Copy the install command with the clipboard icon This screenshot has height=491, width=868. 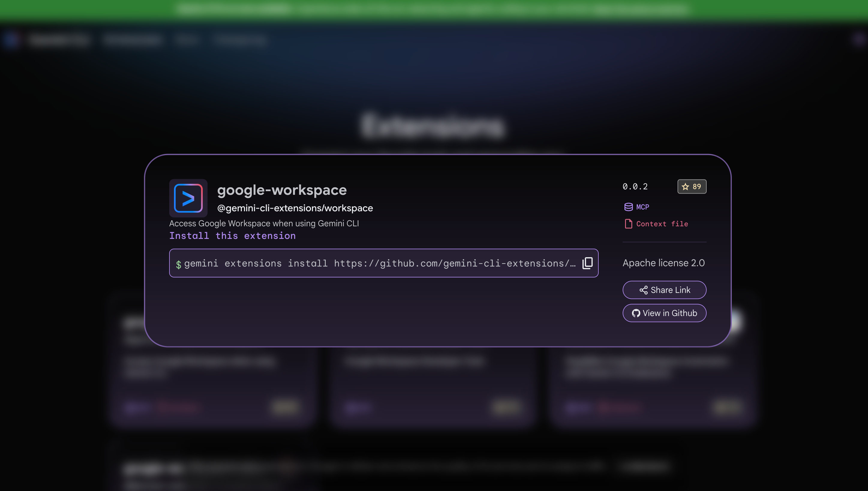pyautogui.click(x=587, y=263)
